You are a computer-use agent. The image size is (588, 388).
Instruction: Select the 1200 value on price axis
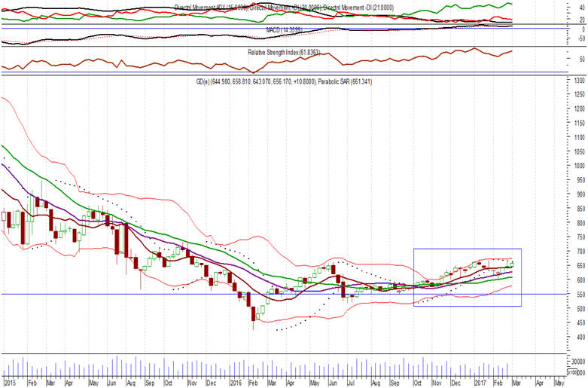(x=580, y=108)
